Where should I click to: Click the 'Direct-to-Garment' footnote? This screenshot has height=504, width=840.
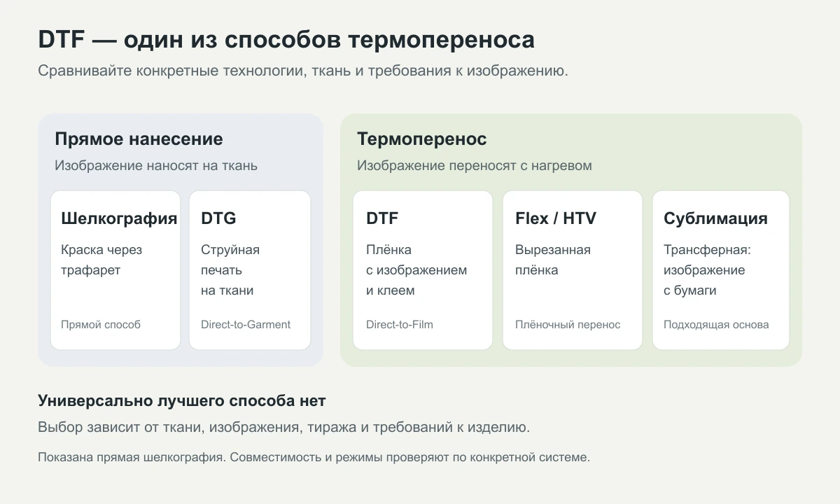(246, 325)
